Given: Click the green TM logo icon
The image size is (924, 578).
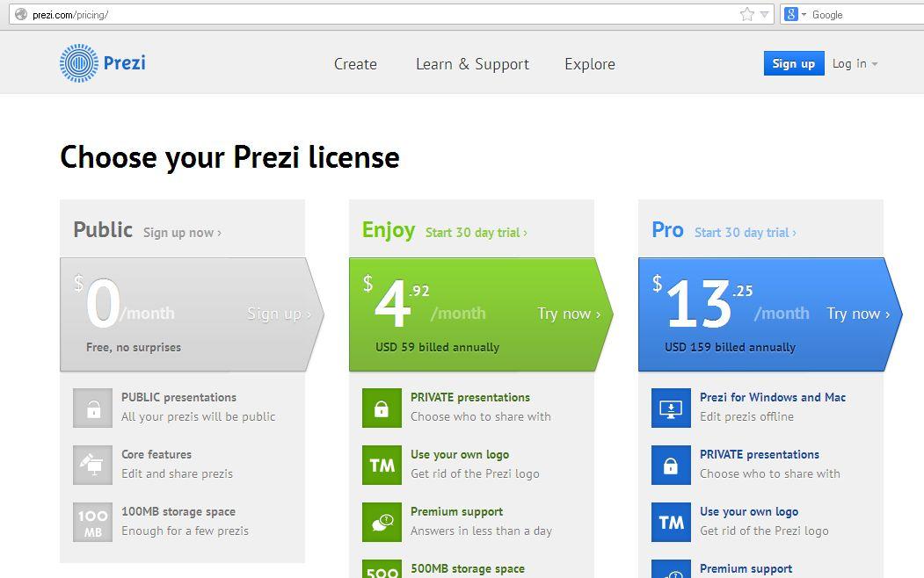Looking at the screenshot, I should [x=382, y=465].
